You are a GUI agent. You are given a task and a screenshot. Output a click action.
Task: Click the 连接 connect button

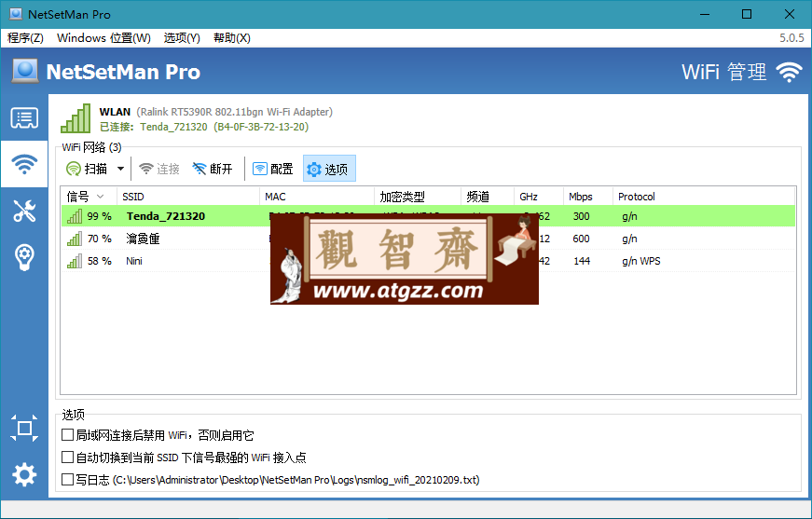click(159, 169)
